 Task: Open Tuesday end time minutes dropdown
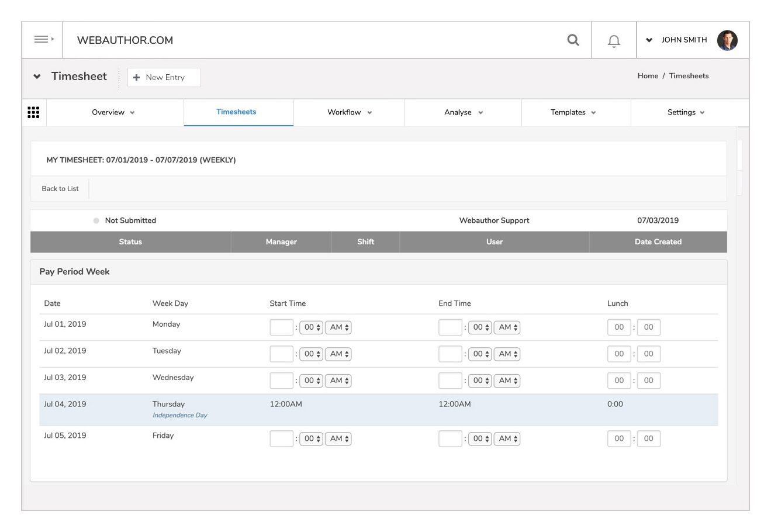[480, 354]
